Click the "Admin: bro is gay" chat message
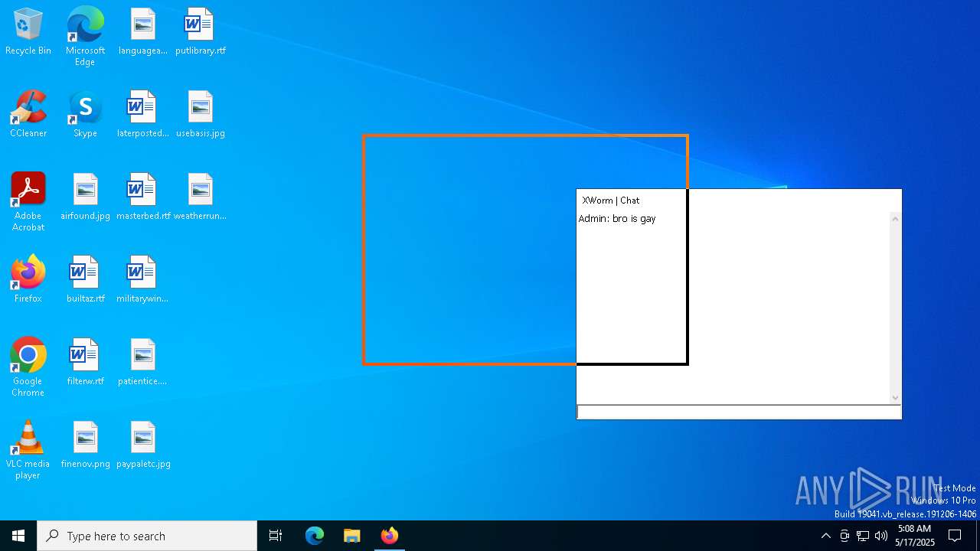This screenshot has height=551, width=980. tap(617, 219)
